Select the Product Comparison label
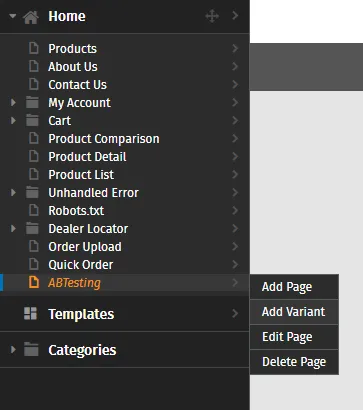This screenshot has width=363, height=410. (104, 139)
